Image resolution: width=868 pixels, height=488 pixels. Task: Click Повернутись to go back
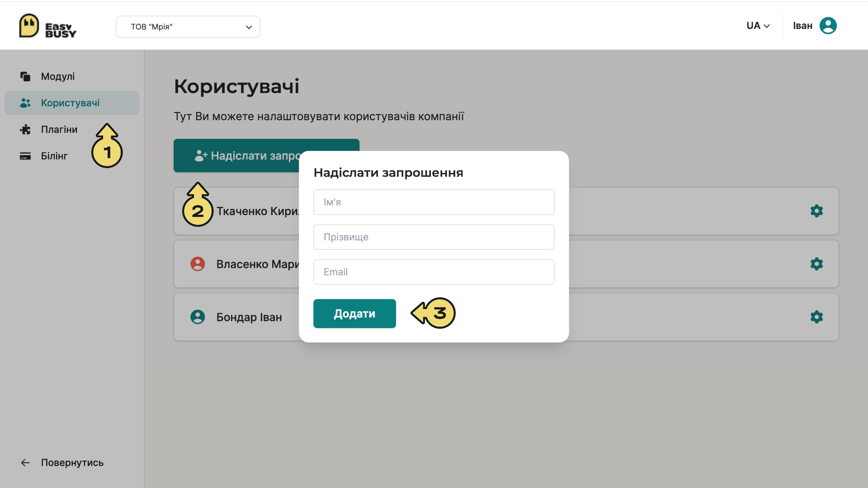coord(72,463)
